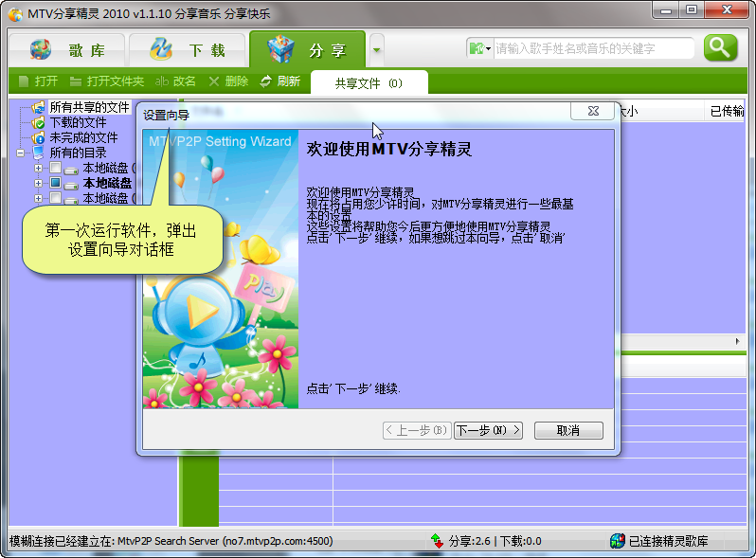Click the 分享/下载 speed arrows icon in status bar
The width and height of the screenshot is (756, 558).
pyautogui.click(x=438, y=541)
